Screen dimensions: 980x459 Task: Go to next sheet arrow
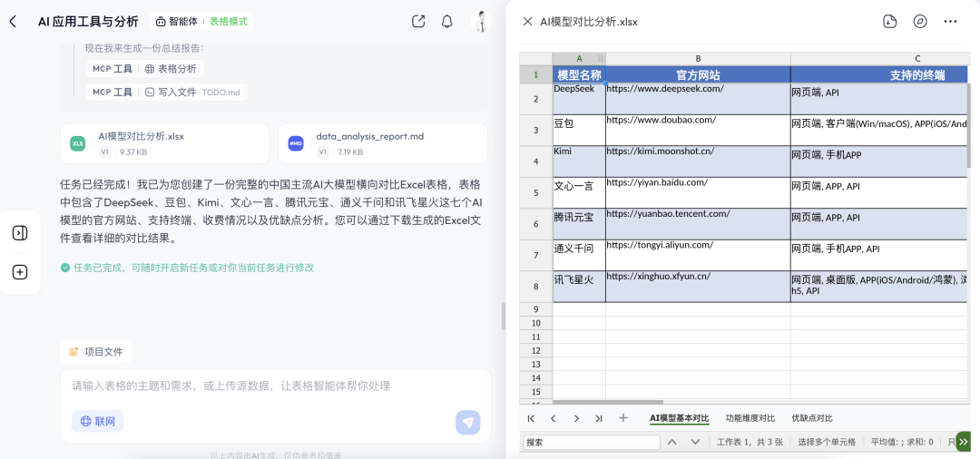(576, 418)
